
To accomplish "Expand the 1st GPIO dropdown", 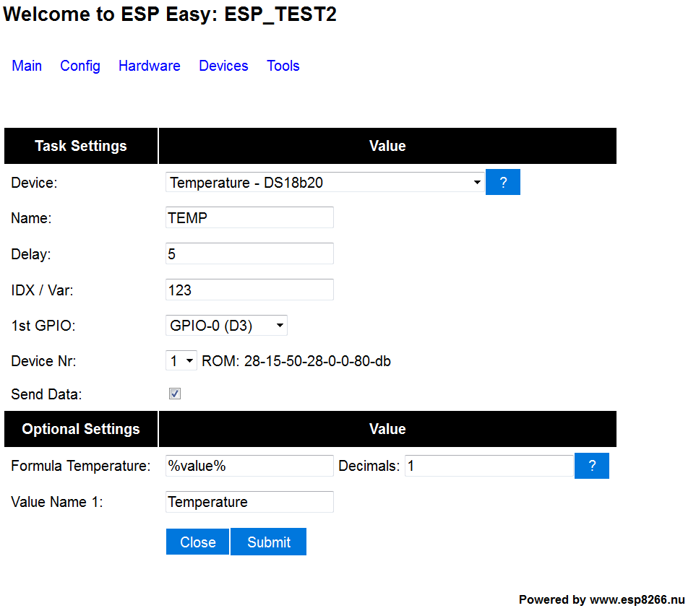I will click(226, 326).
